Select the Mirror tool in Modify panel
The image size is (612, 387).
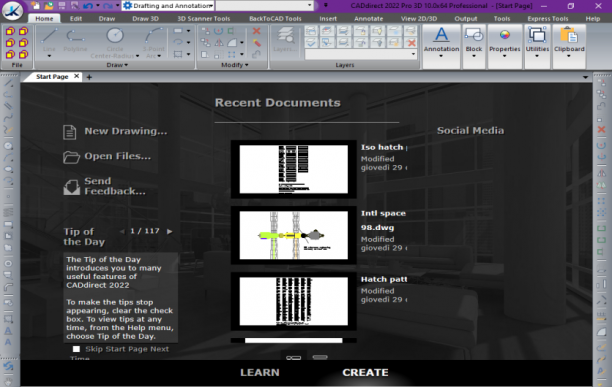coord(219,43)
